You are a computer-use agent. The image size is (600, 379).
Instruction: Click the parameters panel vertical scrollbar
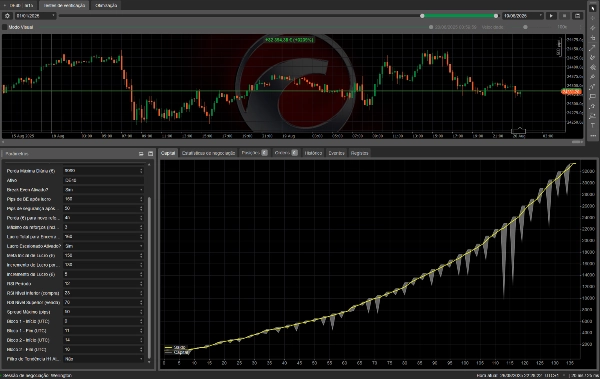[149, 277]
